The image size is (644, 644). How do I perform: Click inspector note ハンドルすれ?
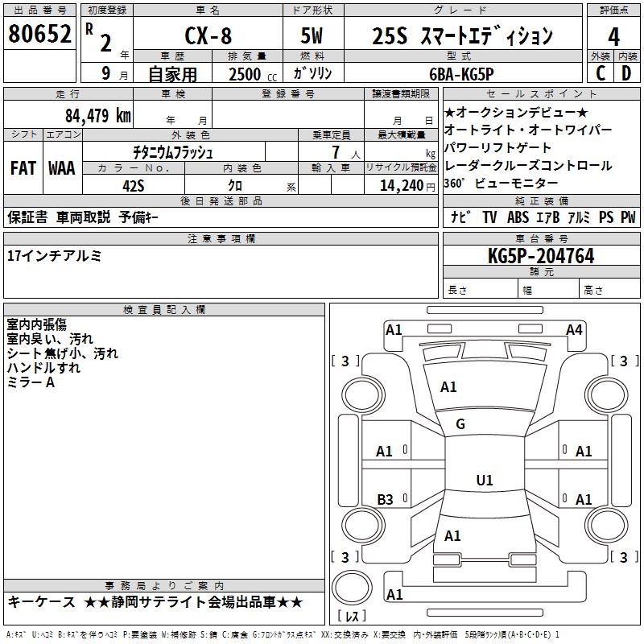point(43,368)
